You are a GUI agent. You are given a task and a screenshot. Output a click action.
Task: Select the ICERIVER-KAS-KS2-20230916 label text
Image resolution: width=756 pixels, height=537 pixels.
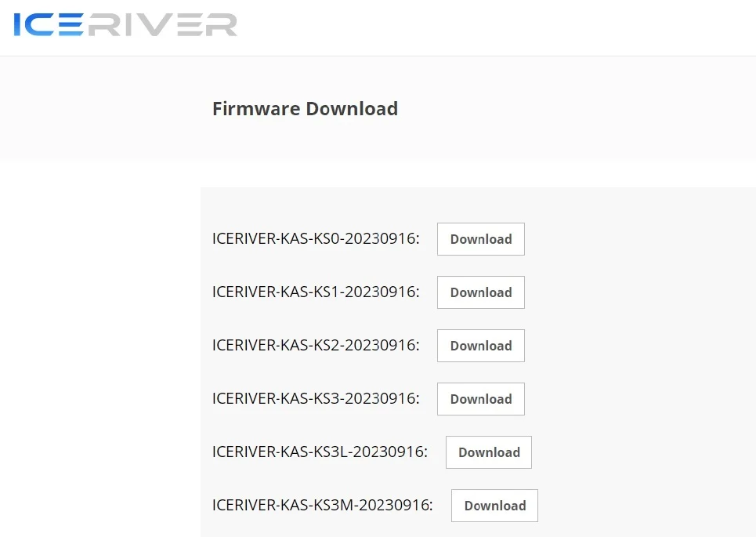point(316,345)
